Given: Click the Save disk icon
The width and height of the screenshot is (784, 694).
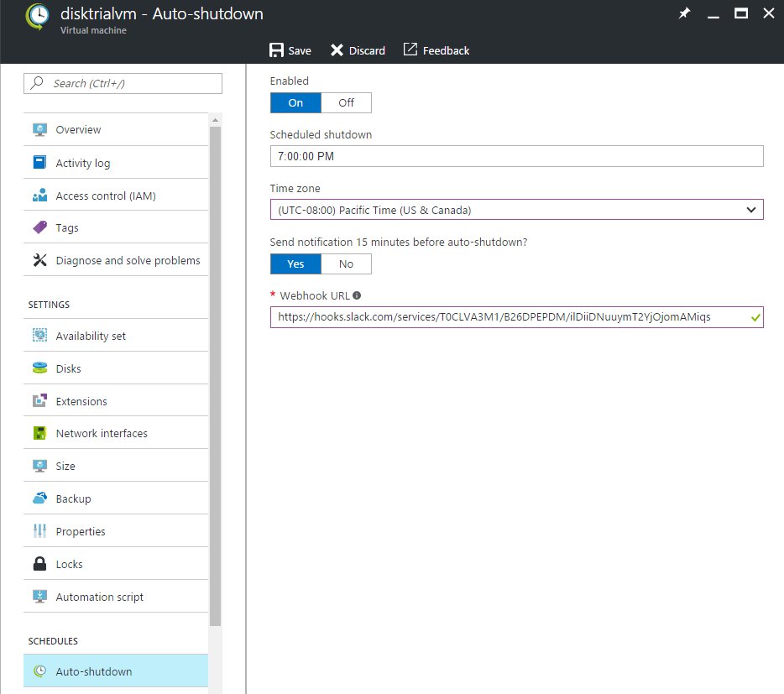Looking at the screenshot, I should pos(276,50).
